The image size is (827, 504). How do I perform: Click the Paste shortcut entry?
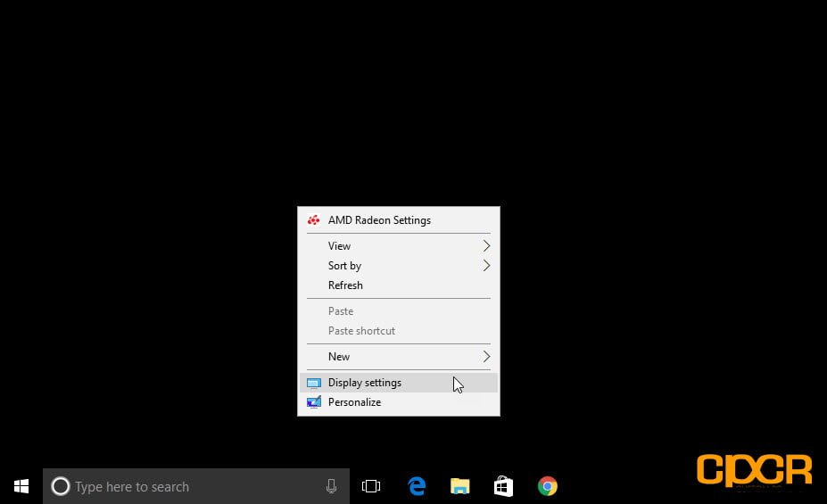pyautogui.click(x=398, y=331)
